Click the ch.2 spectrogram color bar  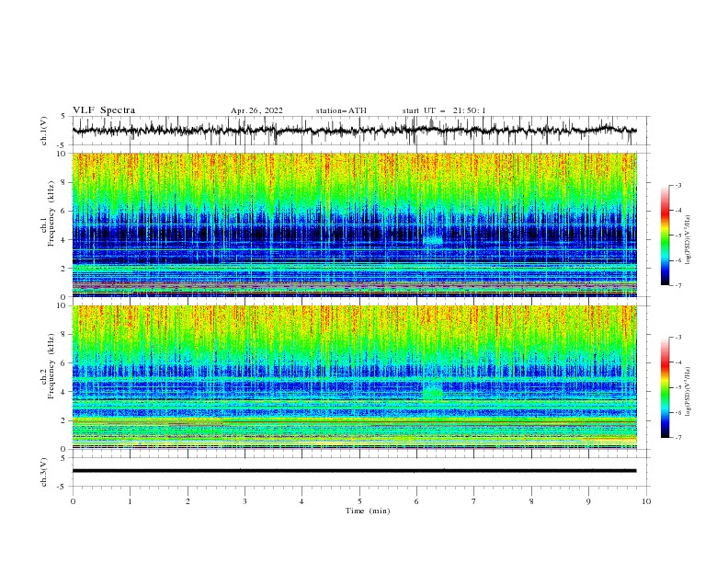665,387
